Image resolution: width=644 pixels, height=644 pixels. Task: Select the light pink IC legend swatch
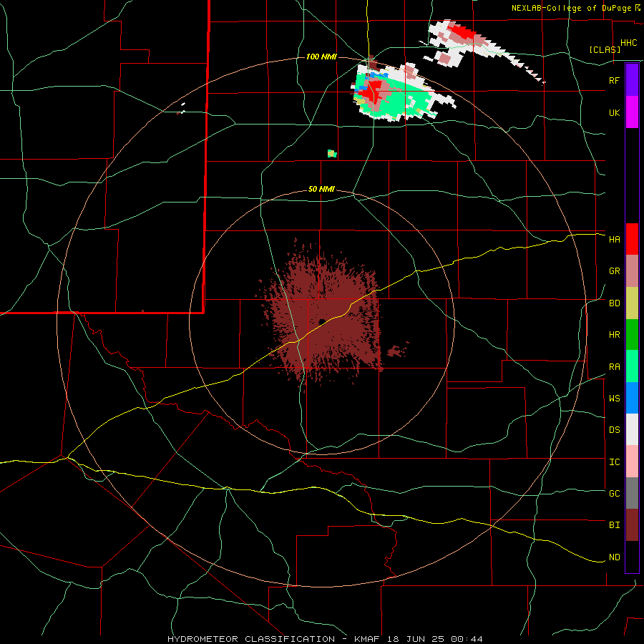click(x=632, y=462)
